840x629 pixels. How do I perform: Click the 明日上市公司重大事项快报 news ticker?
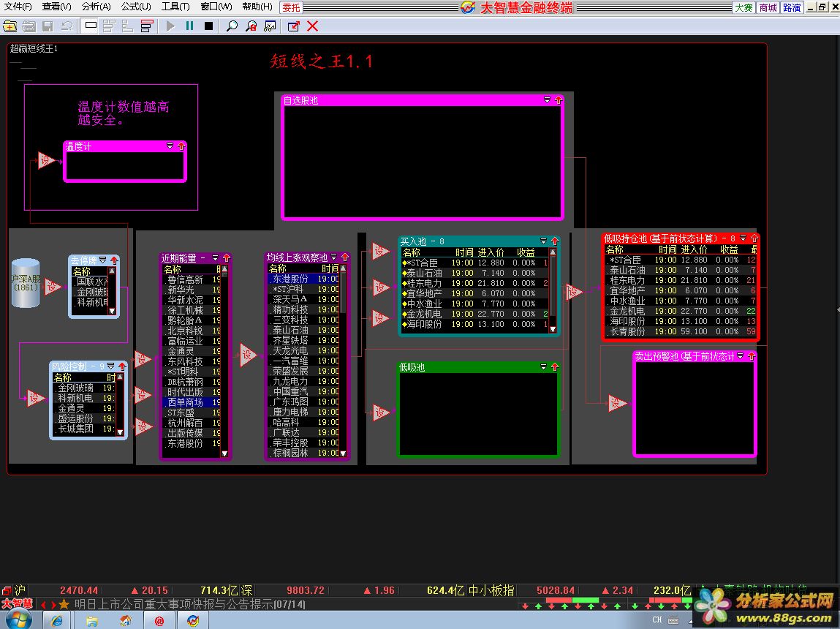click(x=189, y=604)
